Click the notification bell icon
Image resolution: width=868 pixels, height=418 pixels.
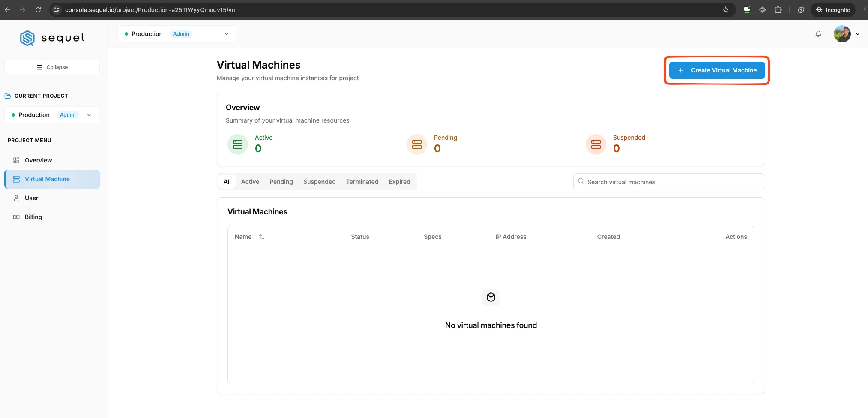tap(818, 34)
